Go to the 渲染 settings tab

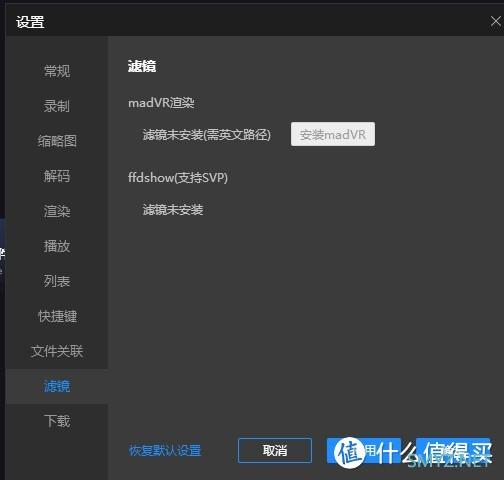point(57,211)
